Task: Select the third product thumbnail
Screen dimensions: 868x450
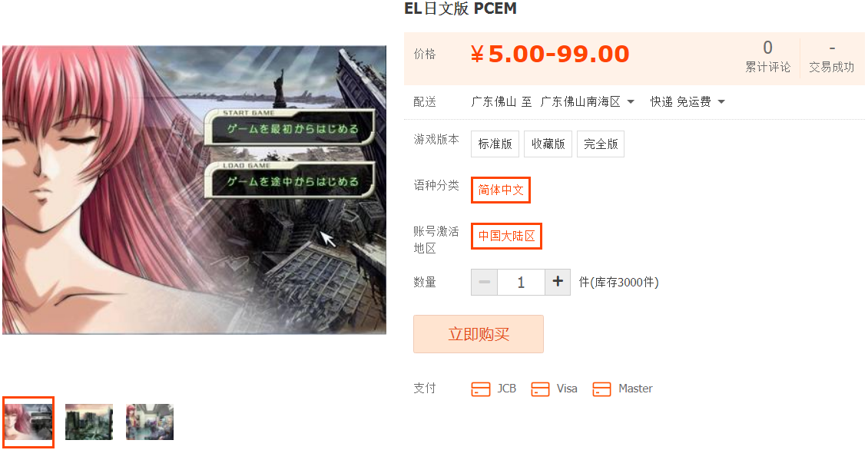Action: 150,422
